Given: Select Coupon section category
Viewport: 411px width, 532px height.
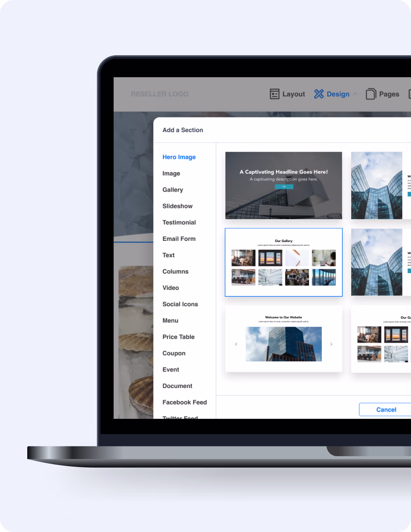Looking at the screenshot, I should (x=174, y=353).
